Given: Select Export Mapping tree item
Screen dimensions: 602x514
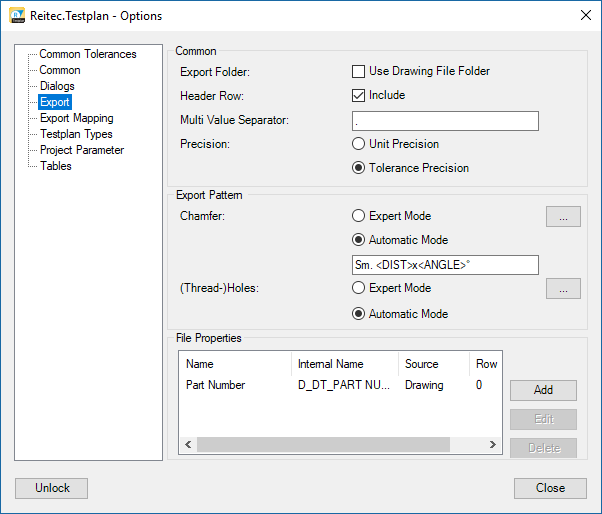Looking at the screenshot, I should (76, 118).
